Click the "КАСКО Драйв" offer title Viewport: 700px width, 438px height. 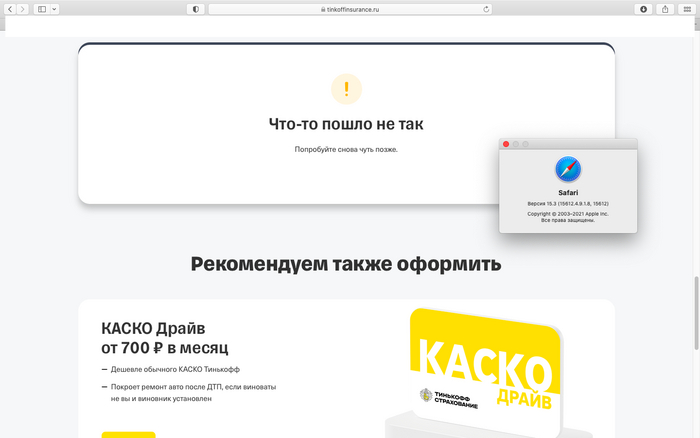[x=153, y=329]
